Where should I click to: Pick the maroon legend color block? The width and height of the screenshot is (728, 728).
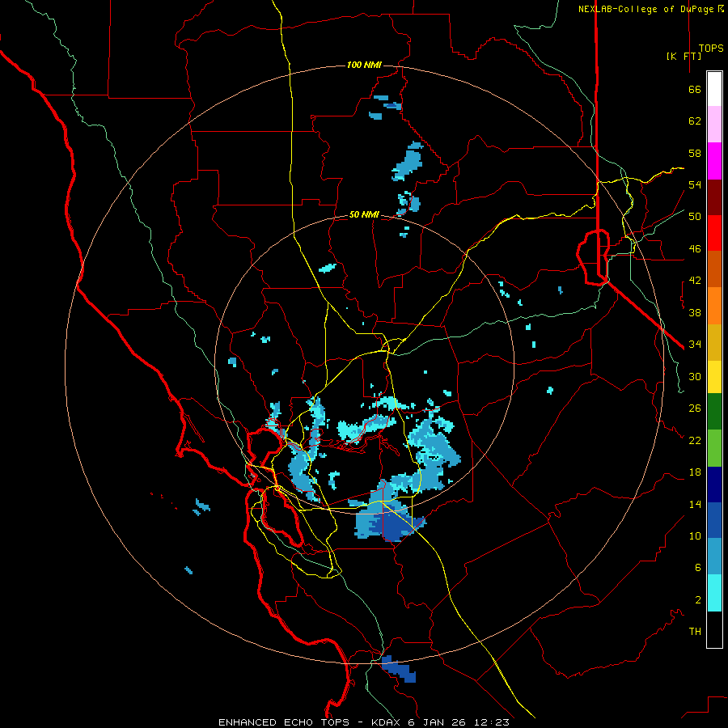(714, 198)
